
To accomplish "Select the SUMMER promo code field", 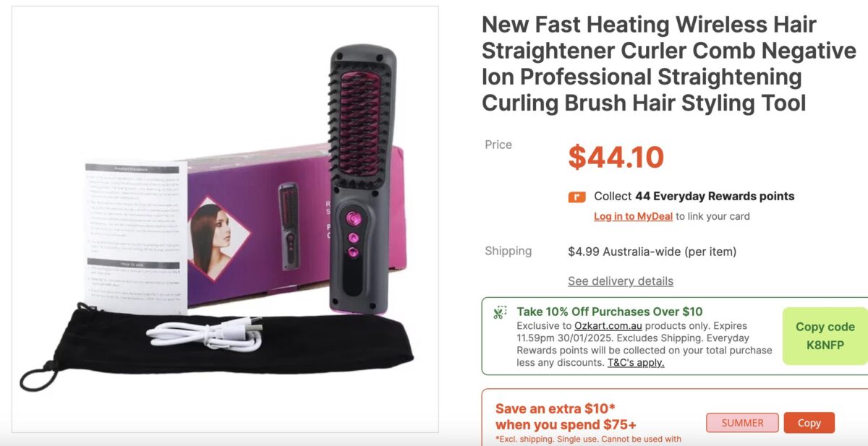I will coord(742,423).
